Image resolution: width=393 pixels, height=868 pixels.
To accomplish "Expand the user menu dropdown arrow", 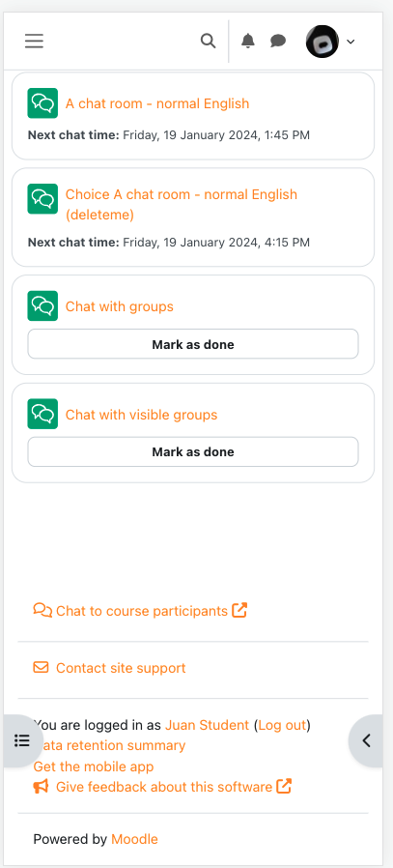I will [x=351, y=42].
